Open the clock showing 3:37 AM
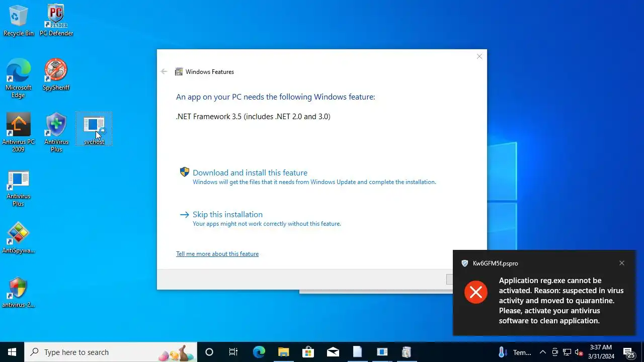 click(601, 352)
